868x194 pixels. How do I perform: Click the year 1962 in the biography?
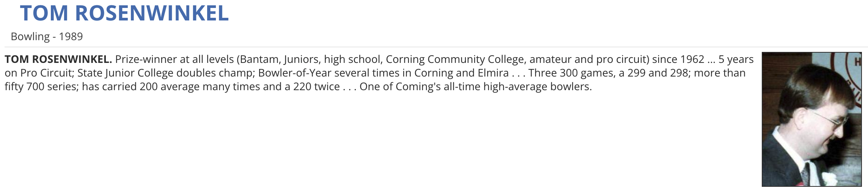click(692, 59)
